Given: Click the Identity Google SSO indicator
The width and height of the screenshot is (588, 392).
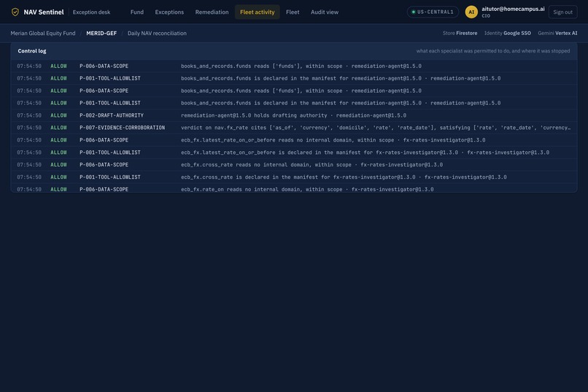Looking at the screenshot, I should pos(507,34).
